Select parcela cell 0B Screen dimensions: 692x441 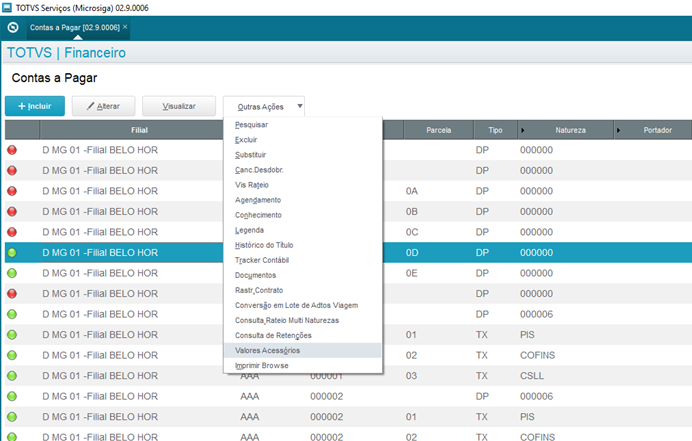point(412,211)
